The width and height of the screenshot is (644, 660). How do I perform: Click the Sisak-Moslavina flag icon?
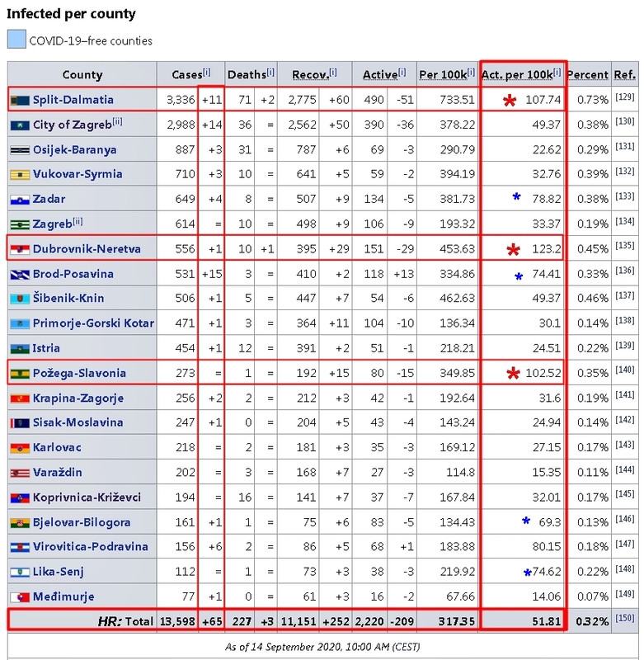pos(20,423)
